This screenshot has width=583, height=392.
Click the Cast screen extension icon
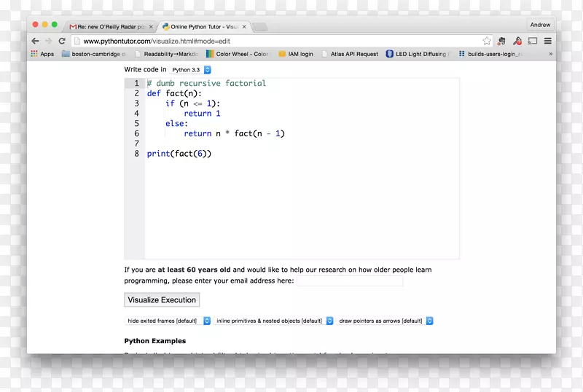532,41
